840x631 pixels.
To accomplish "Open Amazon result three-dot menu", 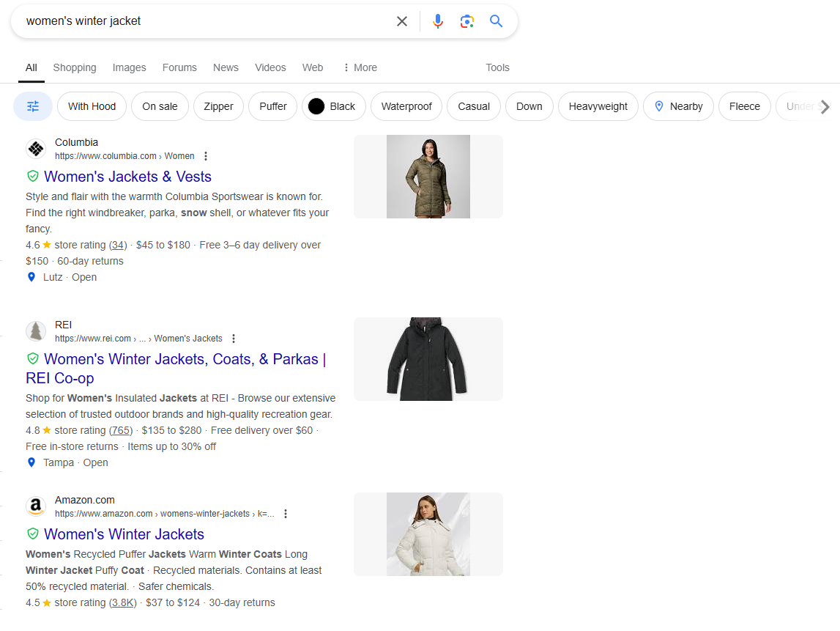I will (x=286, y=514).
